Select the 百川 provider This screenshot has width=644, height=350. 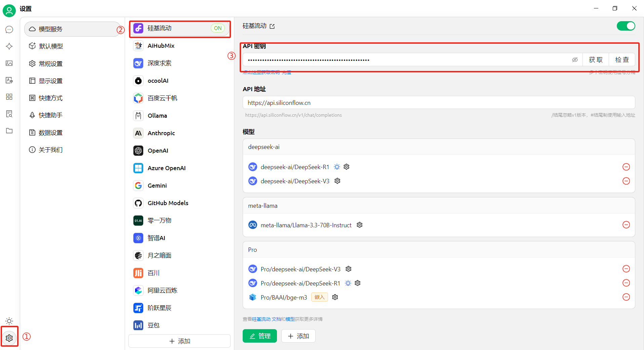tap(179, 273)
